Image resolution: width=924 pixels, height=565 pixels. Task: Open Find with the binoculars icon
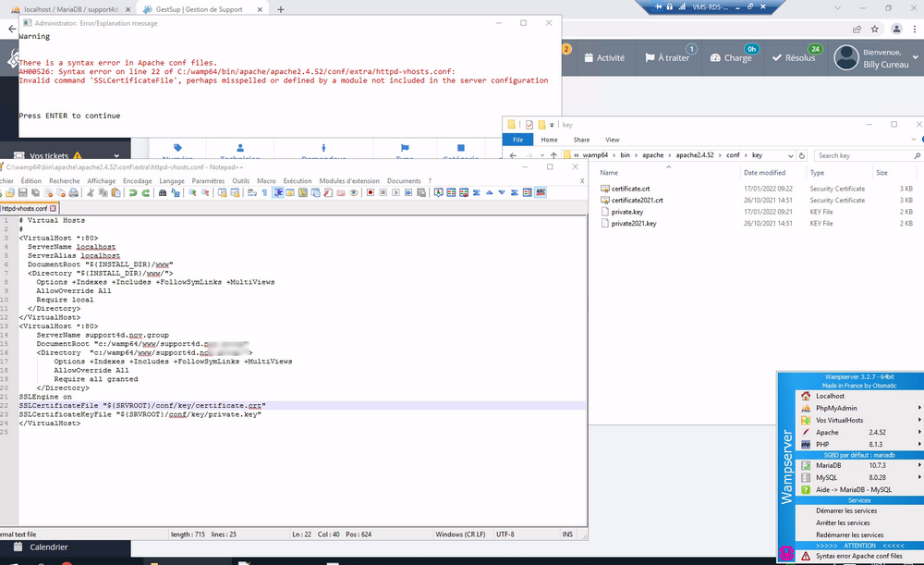pyautogui.click(x=163, y=192)
